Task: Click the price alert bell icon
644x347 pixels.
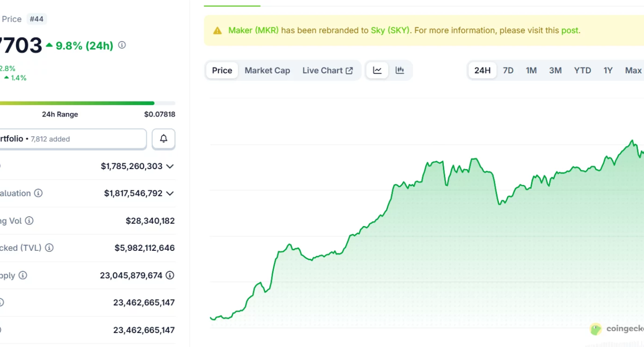Action: [163, 139]
